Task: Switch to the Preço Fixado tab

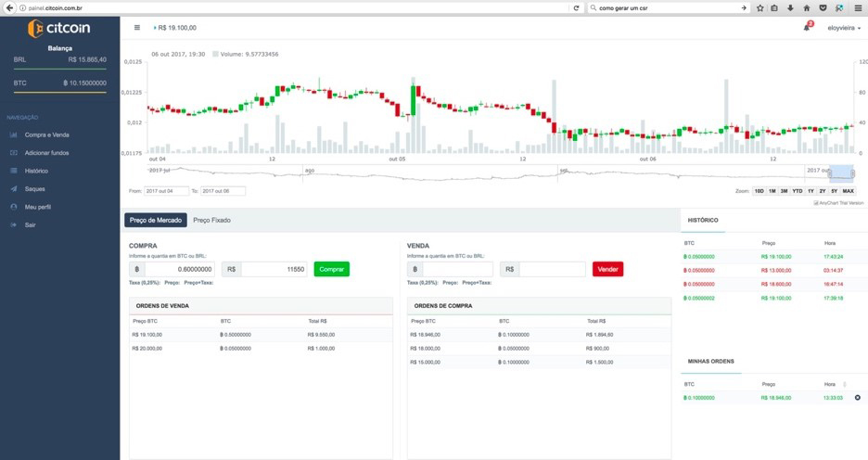Action: [212, 220]
